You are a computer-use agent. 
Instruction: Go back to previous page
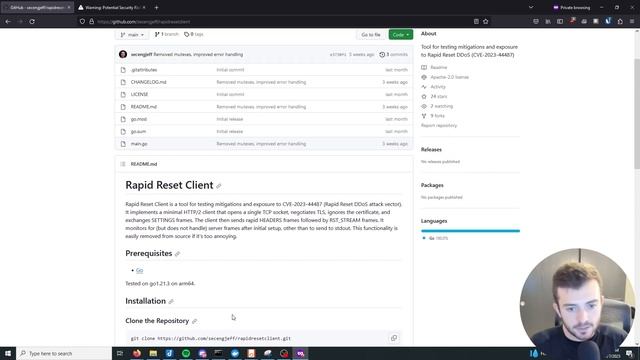(x=8, y=21)
